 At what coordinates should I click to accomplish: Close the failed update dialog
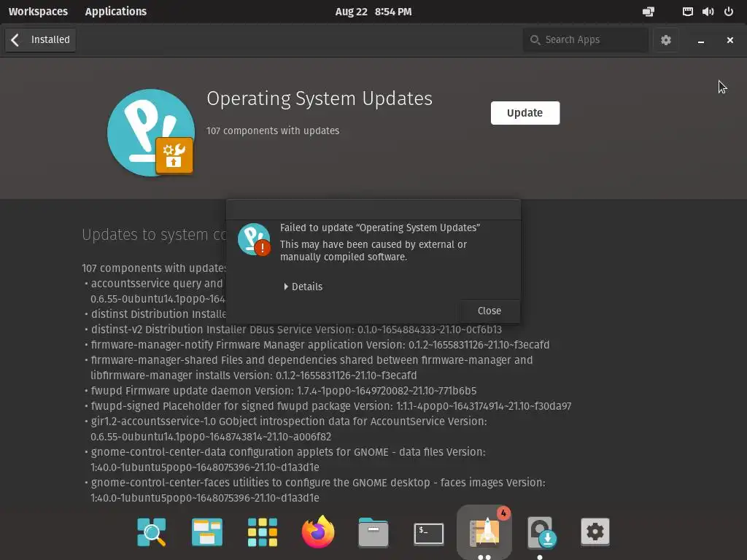tap(489, 311)
